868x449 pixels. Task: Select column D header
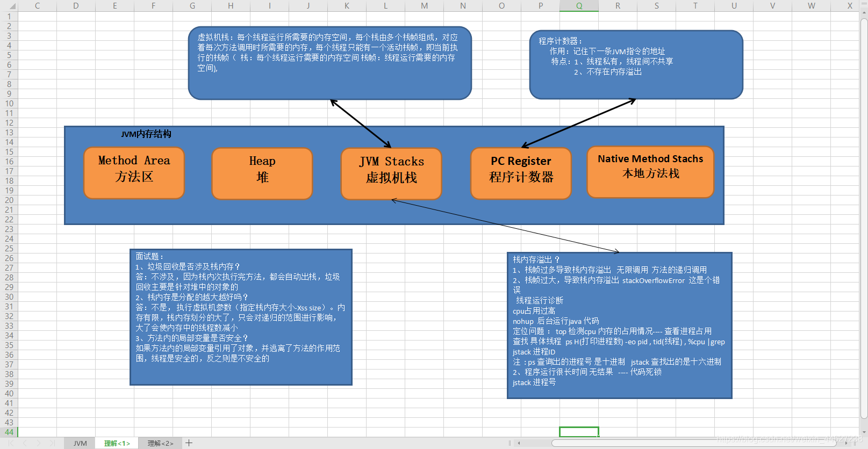(76, 5)
